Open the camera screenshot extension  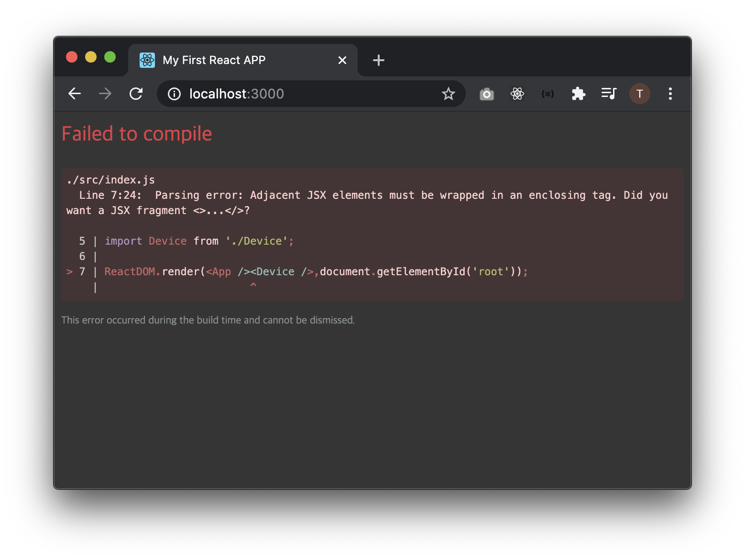tap(487, 94)
